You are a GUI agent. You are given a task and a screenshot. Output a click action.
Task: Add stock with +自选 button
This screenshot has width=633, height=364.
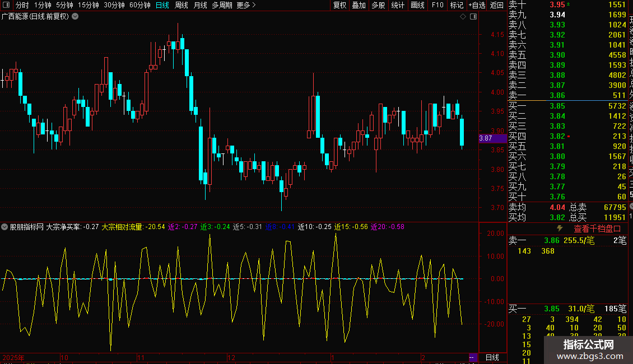[x=477, y=5]
